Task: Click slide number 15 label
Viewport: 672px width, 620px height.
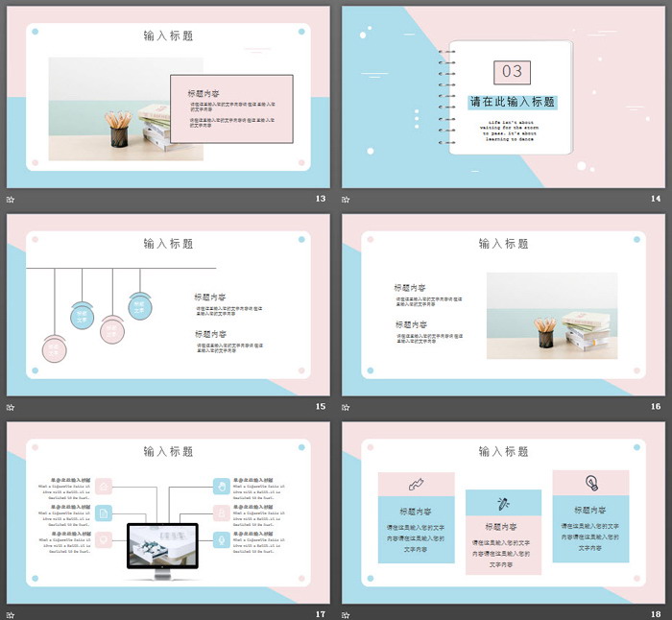Action: 321,406
